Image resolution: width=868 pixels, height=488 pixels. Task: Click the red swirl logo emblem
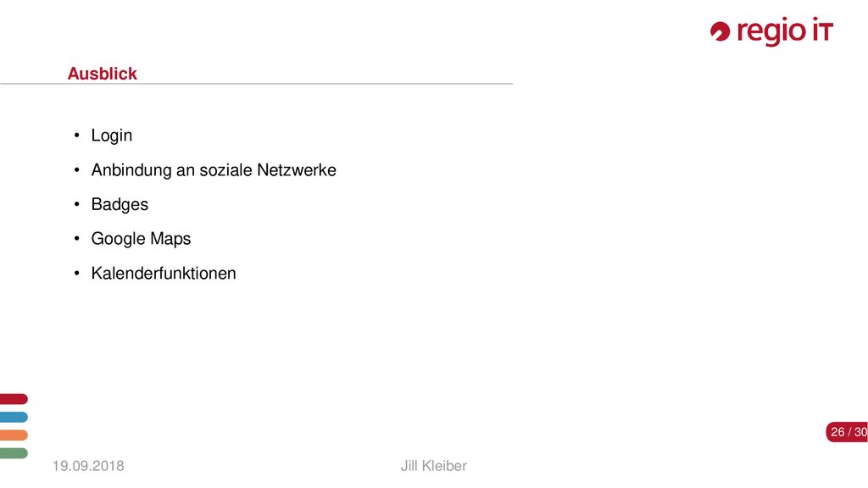pyautogui.click(x=720, y=31)
